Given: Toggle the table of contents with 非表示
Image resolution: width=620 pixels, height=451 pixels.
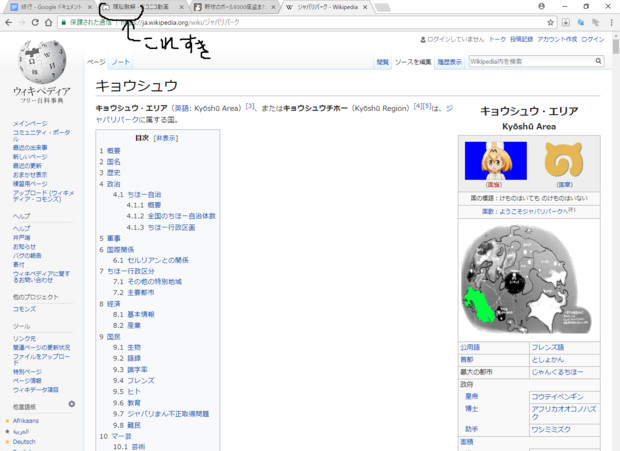Looking at the screenshot, I should pos(166,138).
